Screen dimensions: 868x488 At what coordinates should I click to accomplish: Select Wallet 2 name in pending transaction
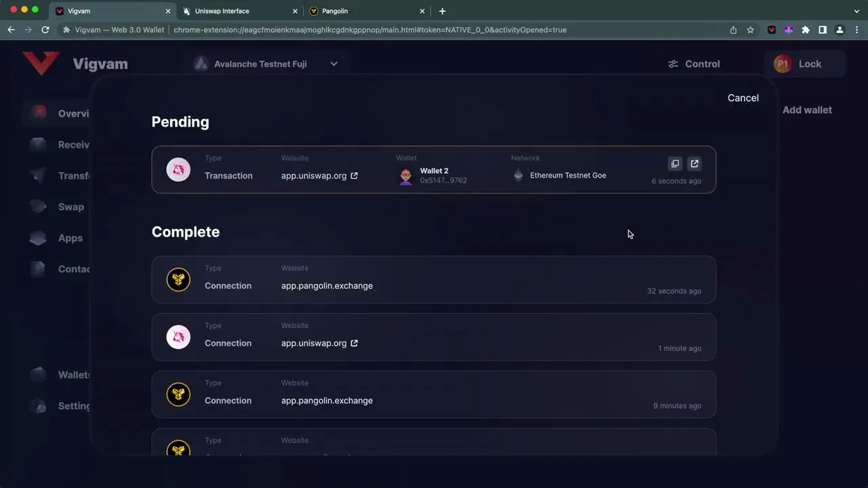434,171
